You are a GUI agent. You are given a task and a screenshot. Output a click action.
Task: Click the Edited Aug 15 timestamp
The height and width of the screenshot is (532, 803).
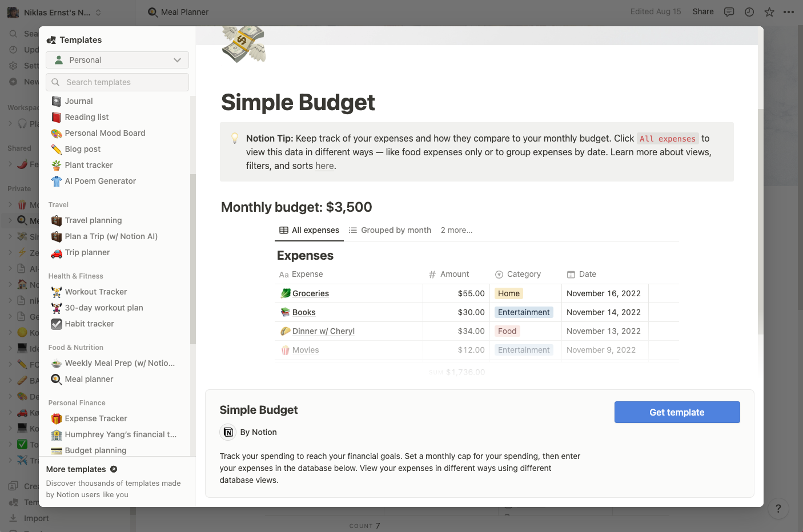656,11
